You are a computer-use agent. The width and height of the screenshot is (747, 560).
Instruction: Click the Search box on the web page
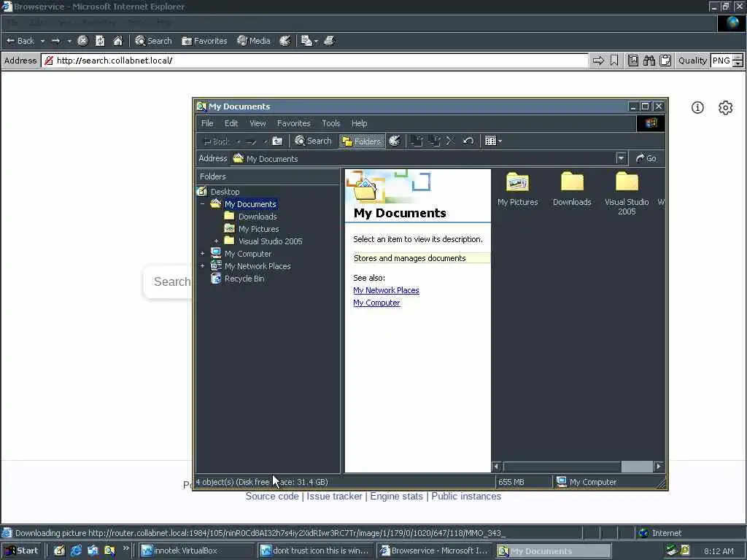click(x=169, y=282)
